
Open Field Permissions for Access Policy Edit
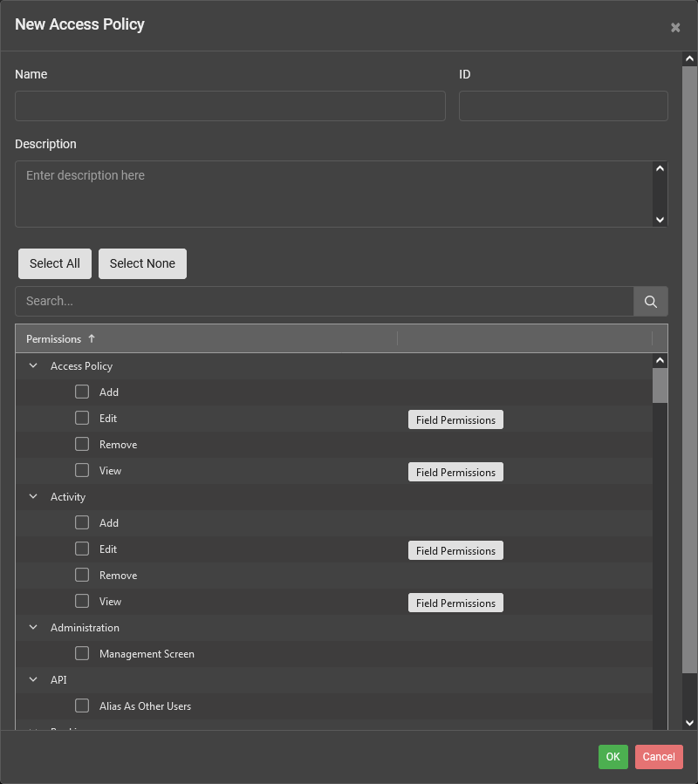(x=455, y=419)
